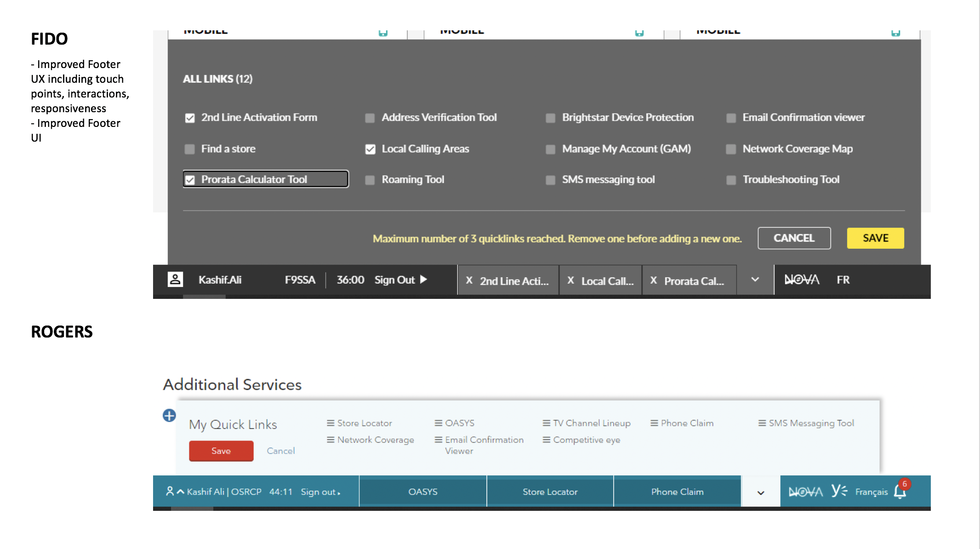Expand user menu caret beside Kashif Ali
This screenshot has width=980, height=549.
181,492
